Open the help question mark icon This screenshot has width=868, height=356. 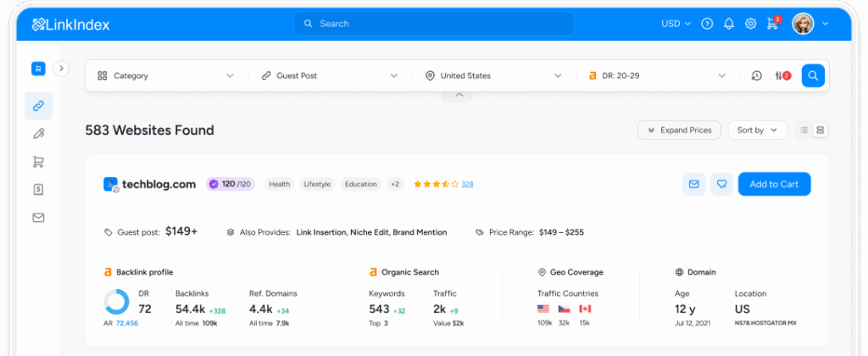coord(707,24)
